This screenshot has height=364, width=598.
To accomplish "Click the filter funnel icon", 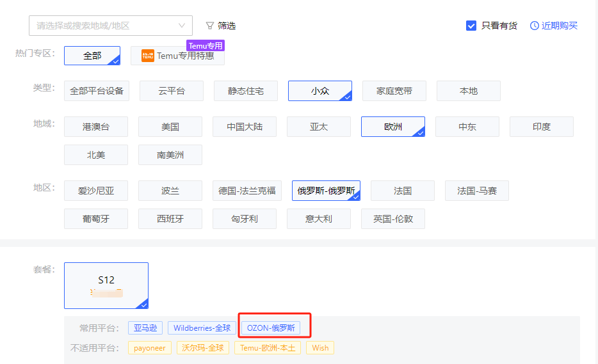I will (x=209, y=26).
